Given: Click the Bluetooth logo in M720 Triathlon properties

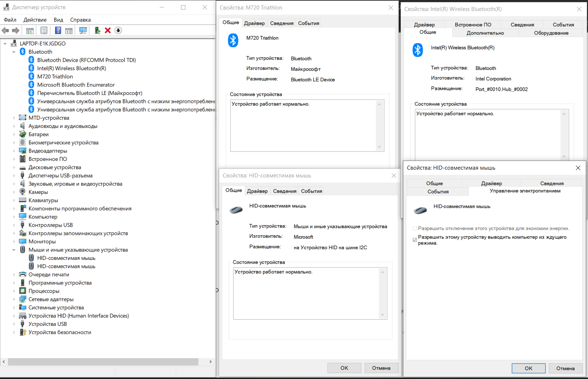Looking at the screenshot, I should coord(233,40).
